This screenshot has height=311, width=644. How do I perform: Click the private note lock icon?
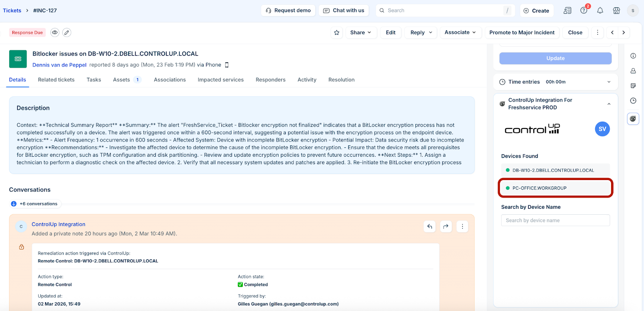pyautogui.click(x=21, y=247)
